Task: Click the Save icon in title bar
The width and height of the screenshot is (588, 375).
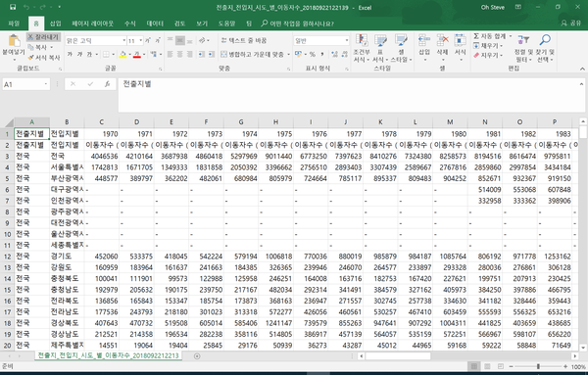Action: coord(13,7)
